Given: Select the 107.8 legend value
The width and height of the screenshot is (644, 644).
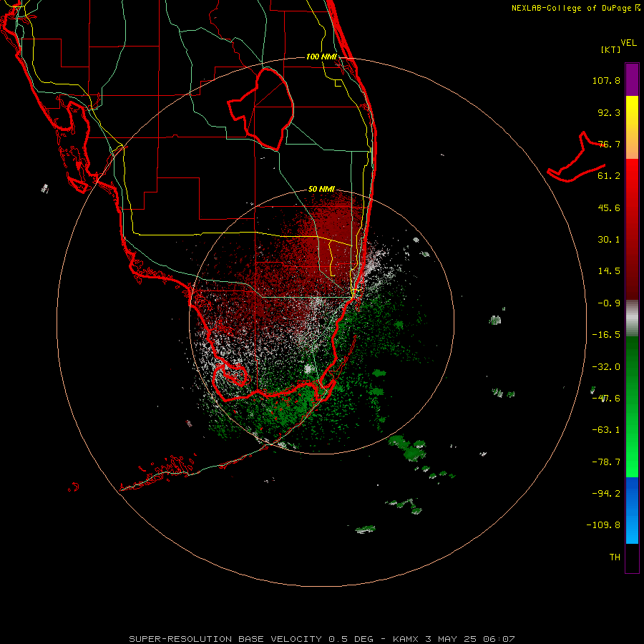Looking at the screenshot, I should coord(606,80).
